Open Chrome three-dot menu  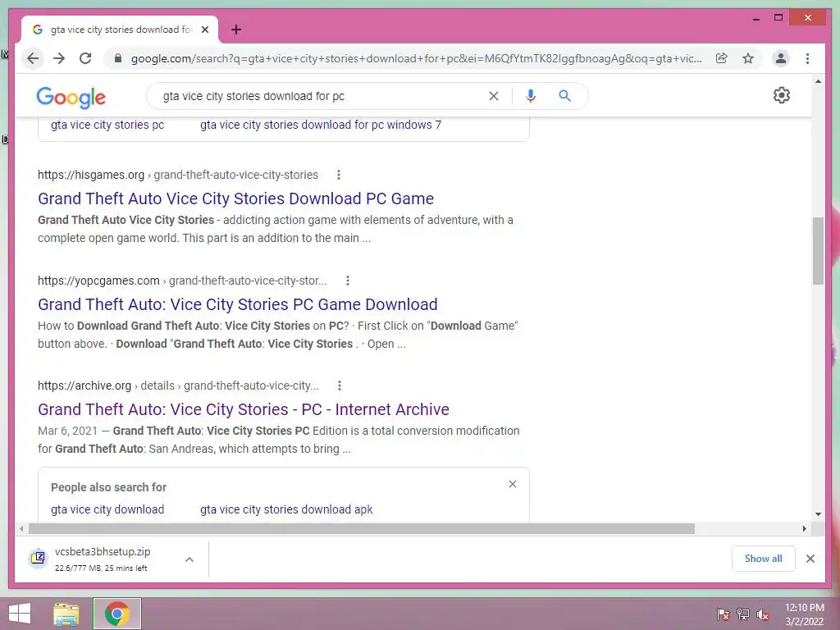[x=807, y=58]
